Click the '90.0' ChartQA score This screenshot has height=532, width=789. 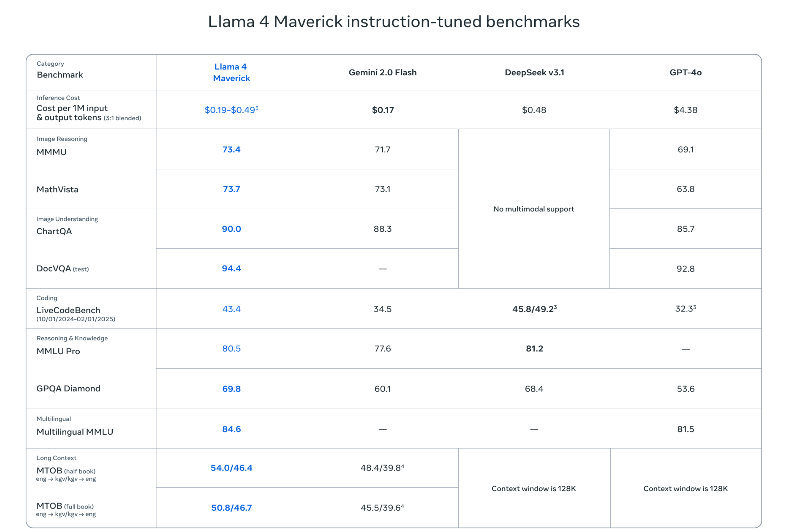[x=232, y=229]
